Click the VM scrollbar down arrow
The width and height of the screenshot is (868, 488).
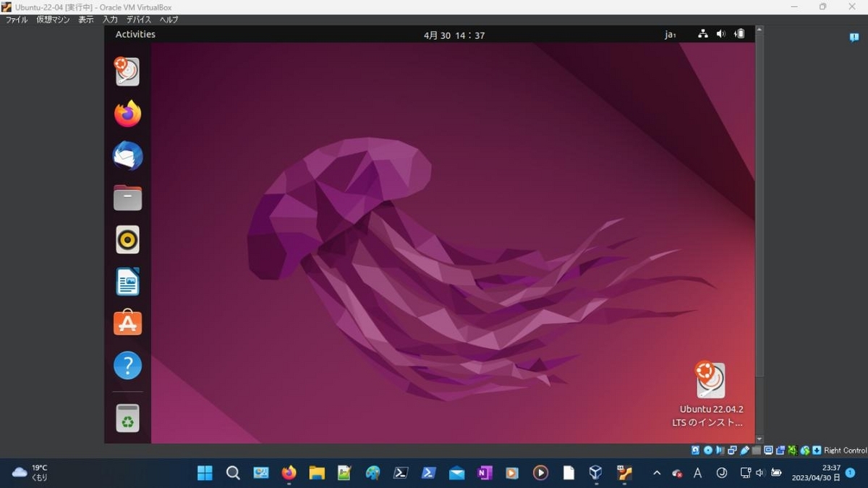point(759,439)
